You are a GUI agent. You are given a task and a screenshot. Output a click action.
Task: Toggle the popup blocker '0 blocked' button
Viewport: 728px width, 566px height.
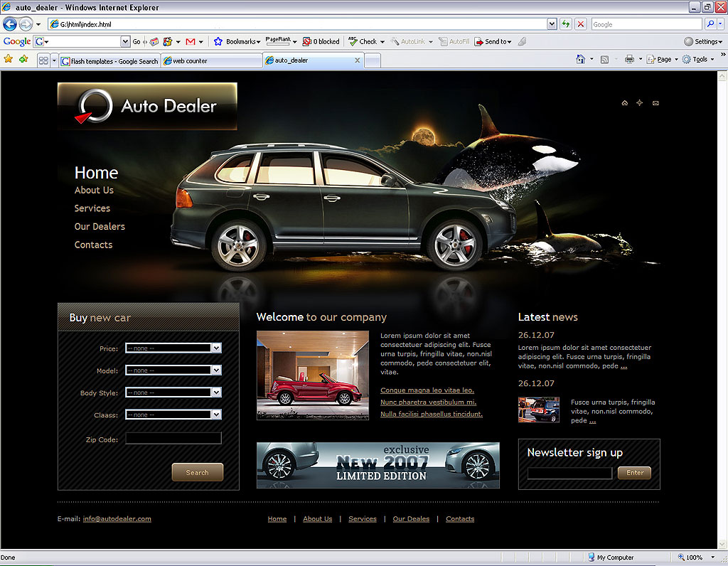click(x=321, y=42)
